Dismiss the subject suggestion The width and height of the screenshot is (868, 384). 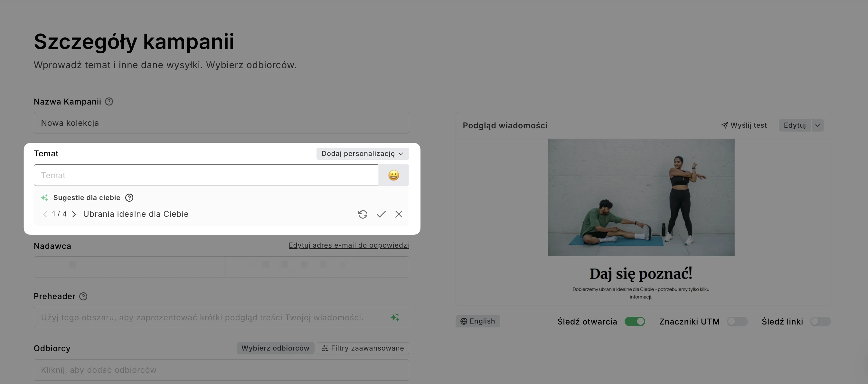click(x=399, y=214)
